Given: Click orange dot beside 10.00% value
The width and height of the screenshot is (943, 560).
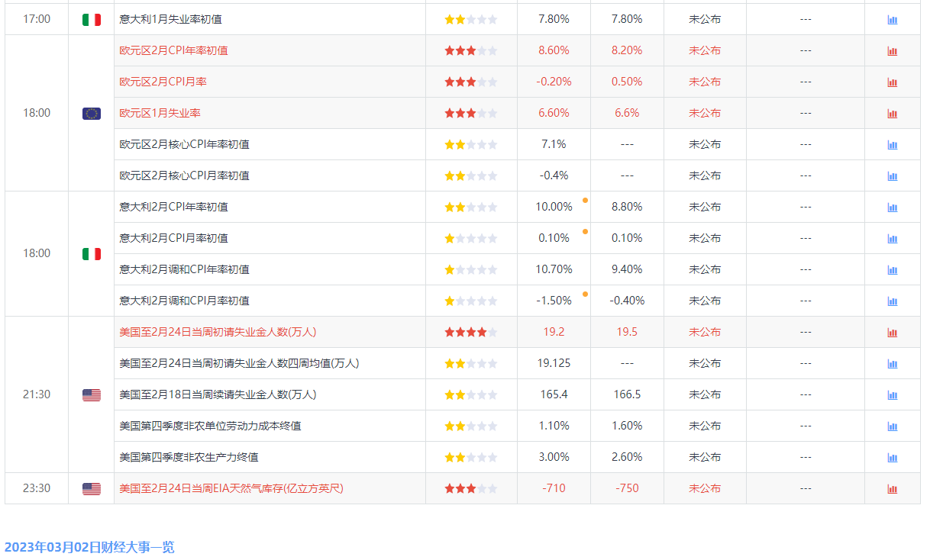Looking at the screenshot, I should pos(585,200).
